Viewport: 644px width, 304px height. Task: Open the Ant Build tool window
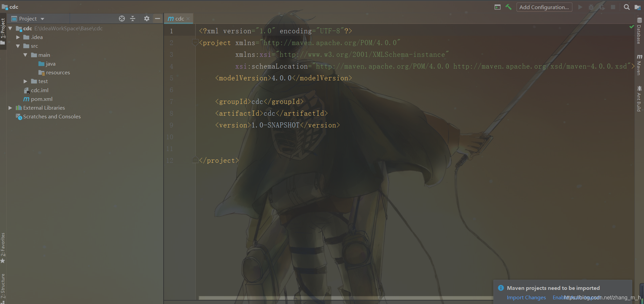tap(639, 99)
